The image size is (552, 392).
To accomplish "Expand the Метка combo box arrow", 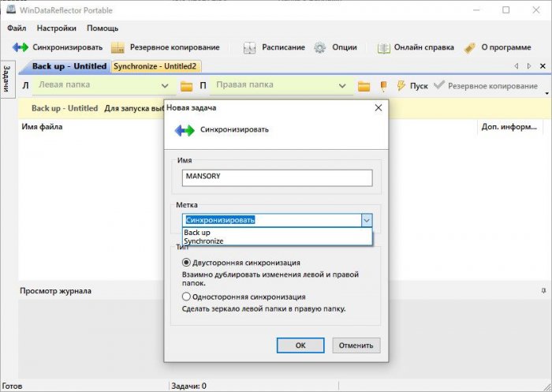I will pos(366,221).
